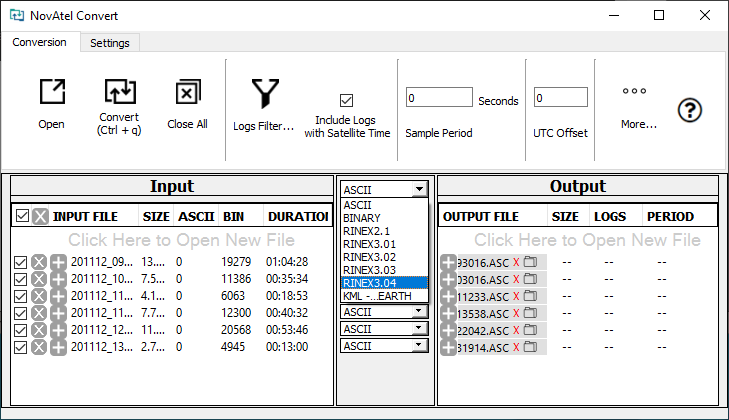Screen dimensions: 729x420
Task: Remove the 4.1... size input file
Action: (x=39, y=296)
